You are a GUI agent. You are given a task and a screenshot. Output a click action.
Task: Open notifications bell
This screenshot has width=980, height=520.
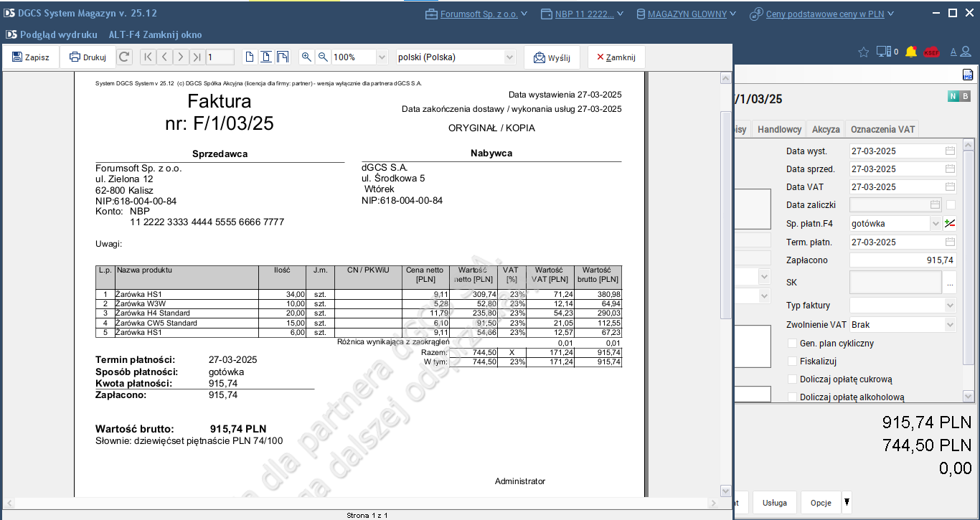pos(911,52)
